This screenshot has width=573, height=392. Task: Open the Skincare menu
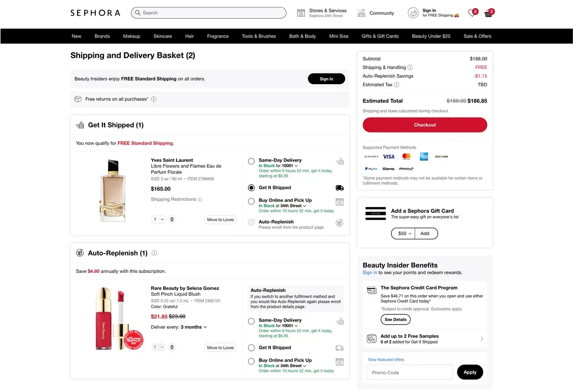pyautogui.click(x=163, y=36)
